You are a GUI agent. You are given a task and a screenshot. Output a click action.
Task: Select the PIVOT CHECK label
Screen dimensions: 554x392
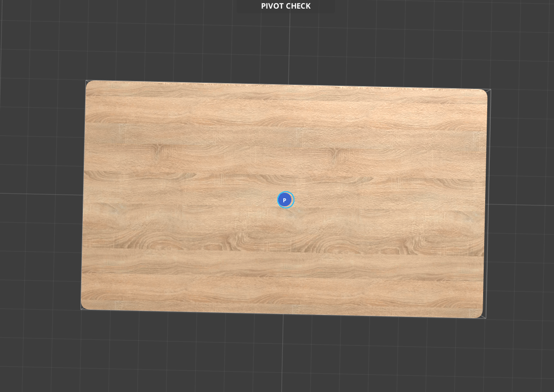click(x=286, y=6)
